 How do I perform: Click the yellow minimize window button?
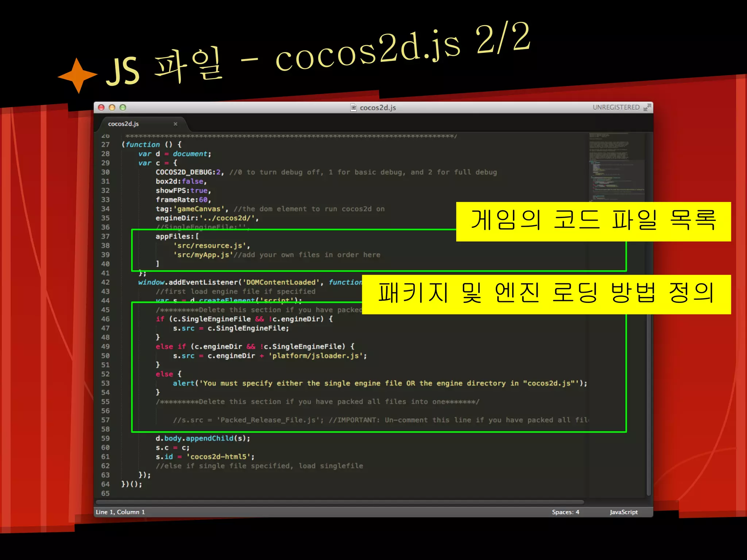tap(112, 108)
